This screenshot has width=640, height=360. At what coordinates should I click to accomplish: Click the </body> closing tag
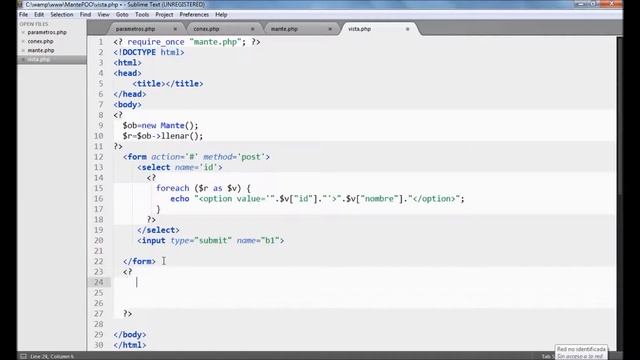130,335
